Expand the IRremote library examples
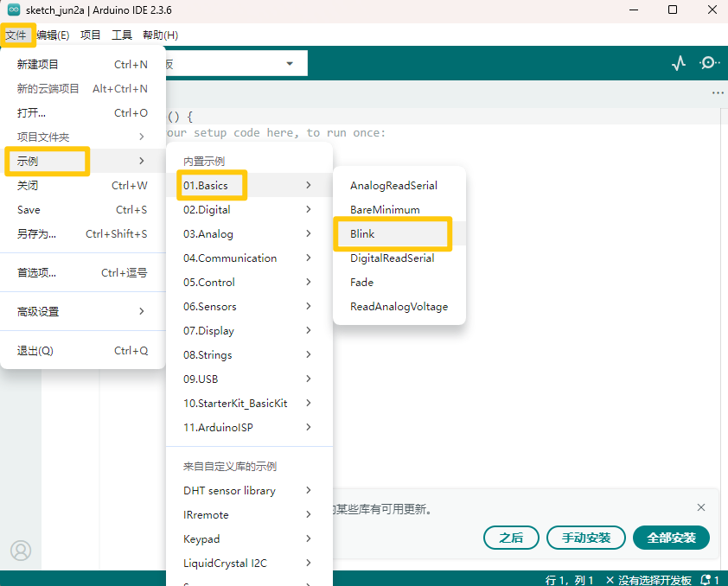 [x=249, y=514]
